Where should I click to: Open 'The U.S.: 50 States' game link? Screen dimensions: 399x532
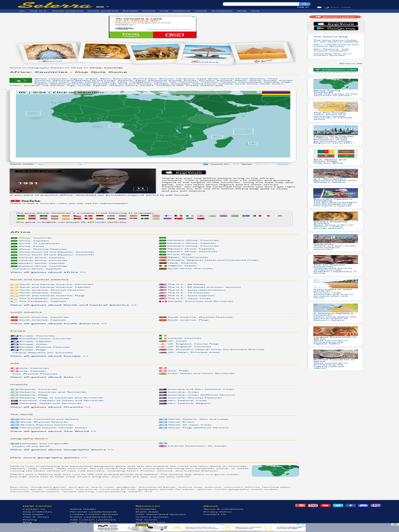tap(187, 284)
